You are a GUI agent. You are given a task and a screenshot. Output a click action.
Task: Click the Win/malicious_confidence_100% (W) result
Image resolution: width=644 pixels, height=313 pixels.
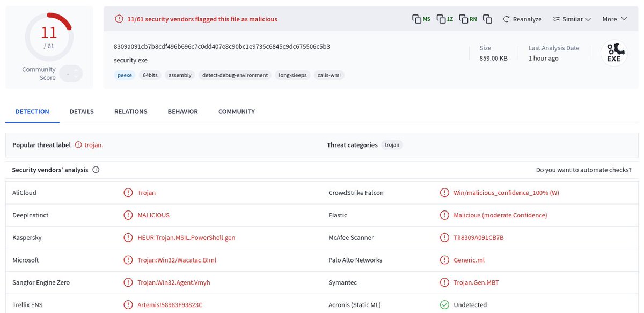(506, 192)
